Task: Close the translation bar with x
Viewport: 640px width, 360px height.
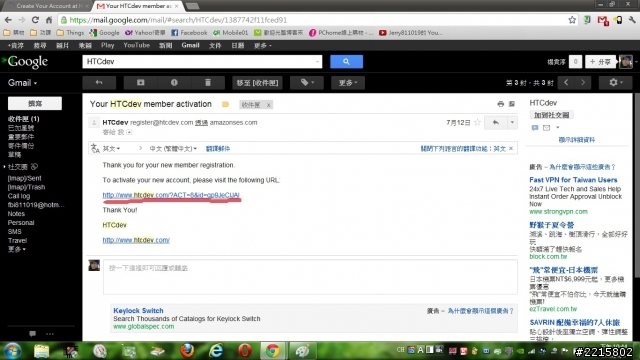Action: (x=511, y=149)
